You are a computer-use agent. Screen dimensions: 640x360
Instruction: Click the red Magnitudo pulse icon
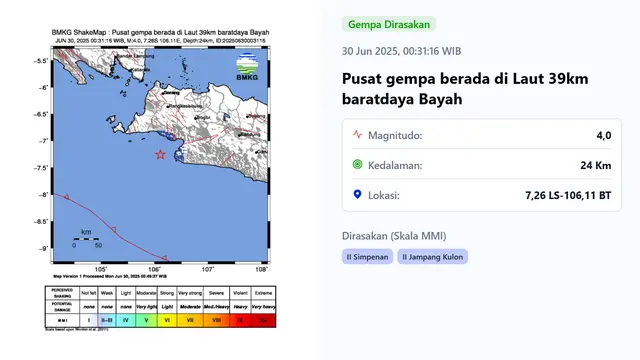coord(357,135)
